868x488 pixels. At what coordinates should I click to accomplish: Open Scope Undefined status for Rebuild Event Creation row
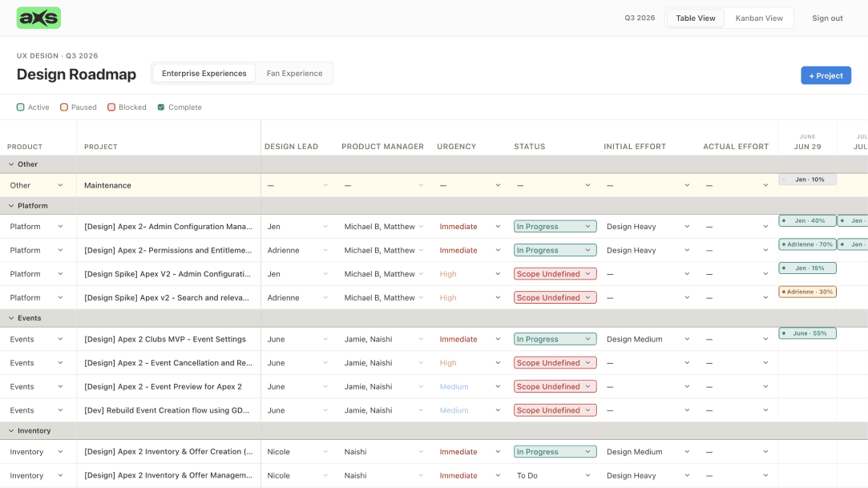coord(555,410)
